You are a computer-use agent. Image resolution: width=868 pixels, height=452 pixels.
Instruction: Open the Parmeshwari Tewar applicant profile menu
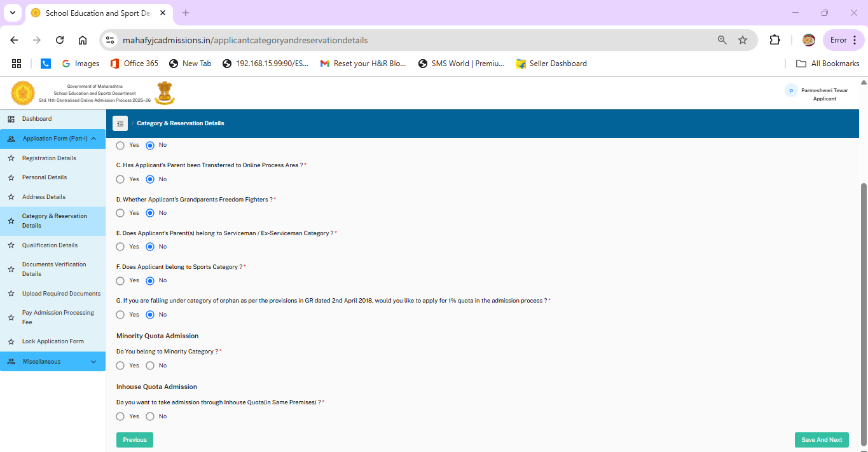pos(817,94)
